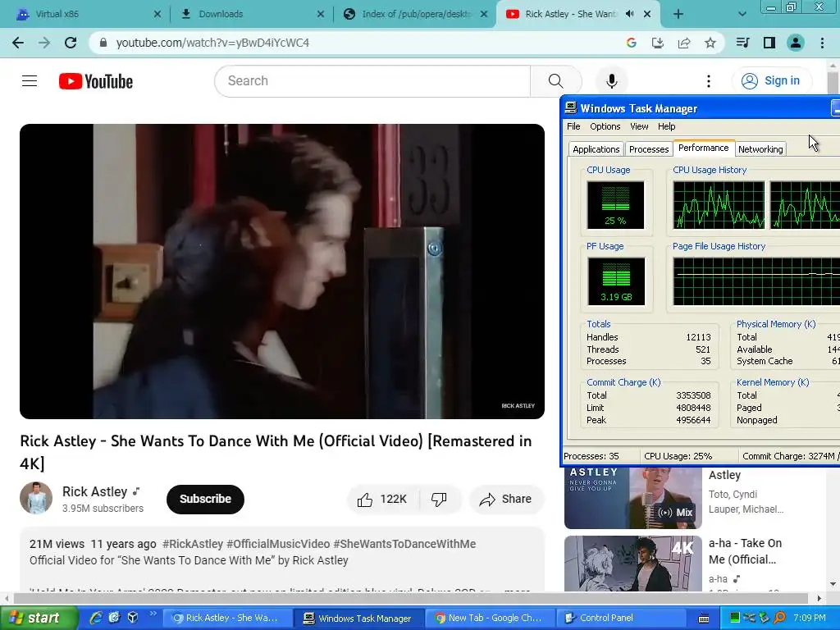
Task: Go back to the previous page
Action: coord(18,43)
